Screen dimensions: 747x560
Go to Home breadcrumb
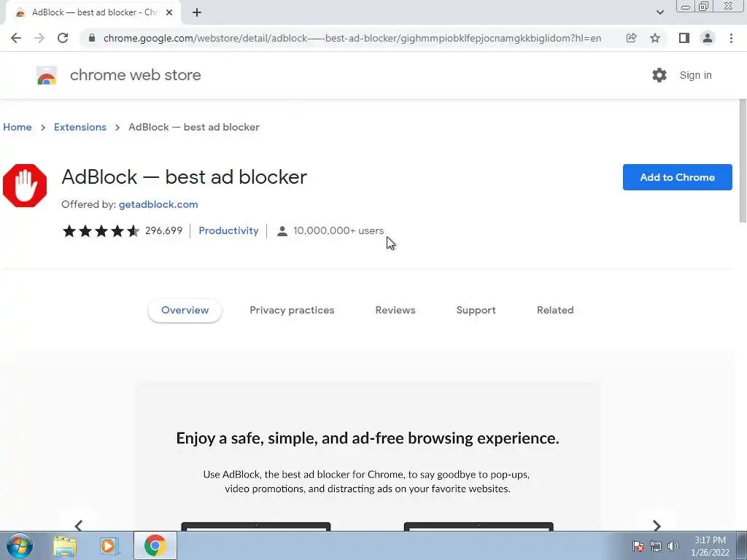point(18,127)
